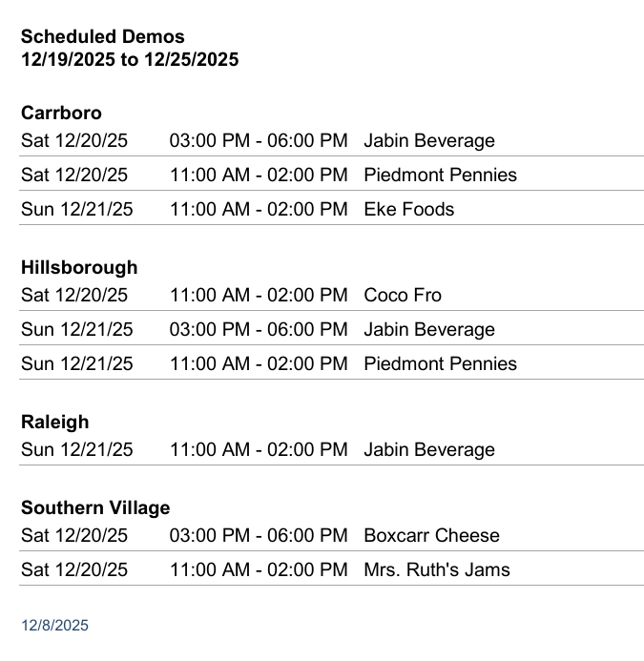Click the 12/8/2025 footer date

[x=54, y=626]
